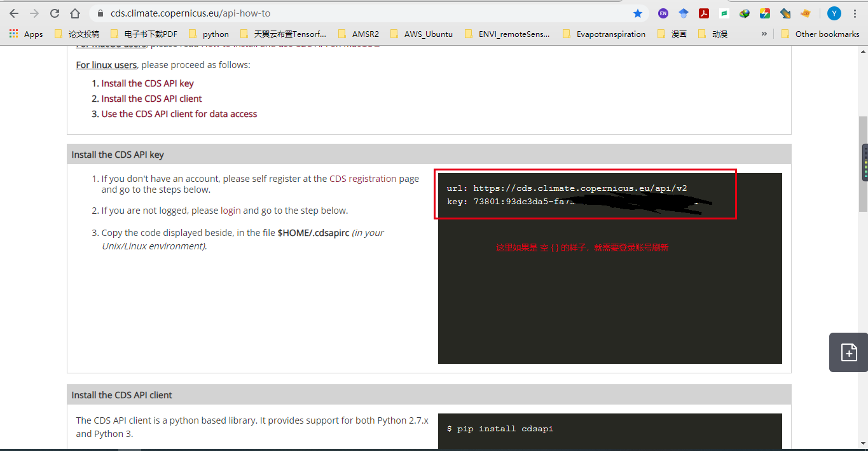Open the EN translator extension
This screenshot has height=451, width=868.
click(663, 13)
